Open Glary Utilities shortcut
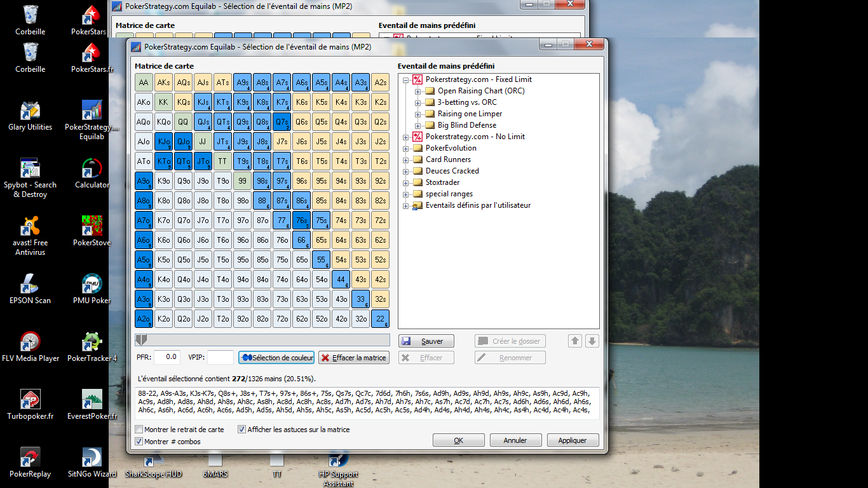This screenshot has height=488, width=868. pyautogui.click(x=30, y=115)
